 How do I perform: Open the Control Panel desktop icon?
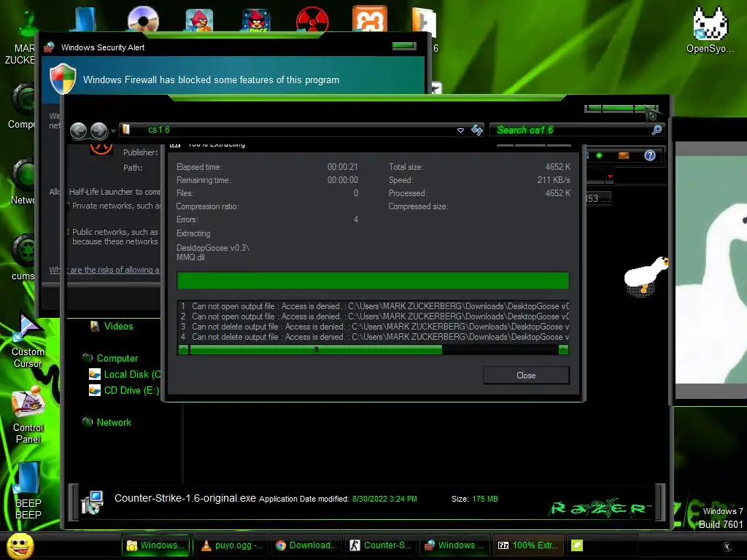[x=28, y=415]
